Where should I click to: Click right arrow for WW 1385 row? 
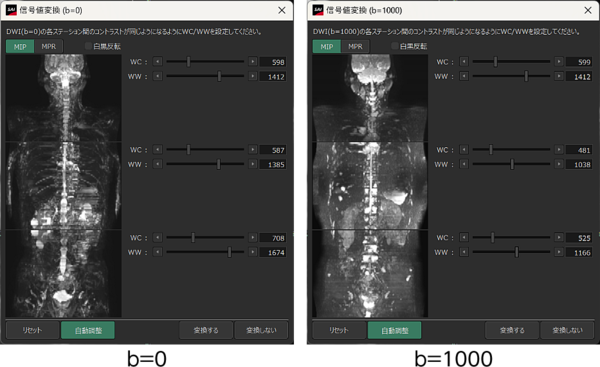click(253, 164)
